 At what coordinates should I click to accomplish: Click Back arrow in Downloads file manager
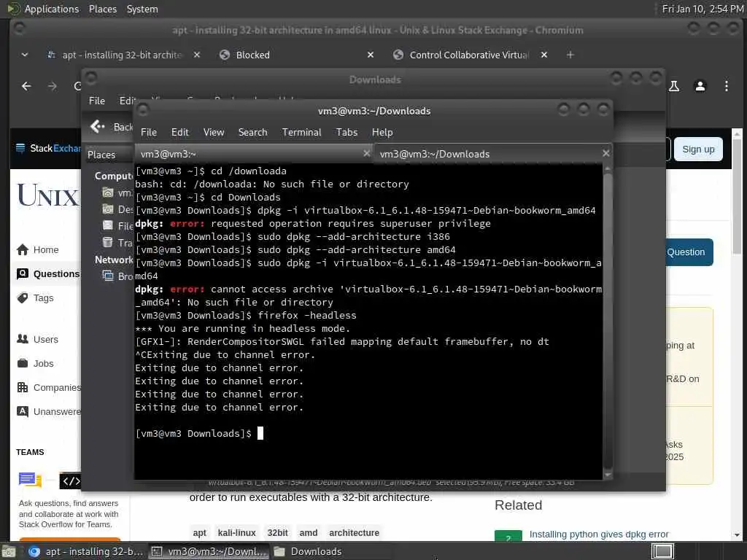[x=98, y=126]
